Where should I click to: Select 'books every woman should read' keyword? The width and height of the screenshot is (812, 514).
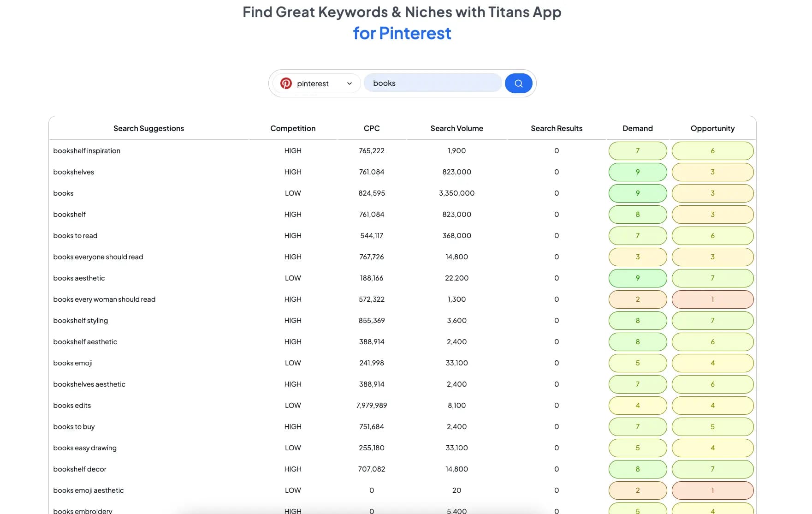click(x=104, y=299)
